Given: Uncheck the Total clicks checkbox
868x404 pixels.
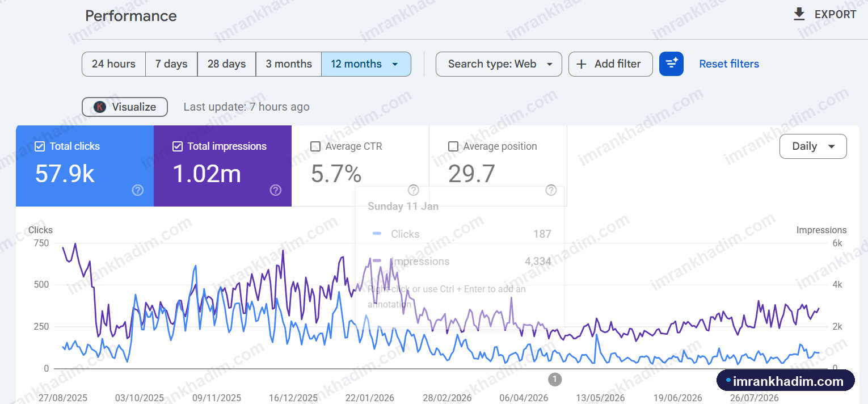Looking at the screenshot, I should 40,146.
